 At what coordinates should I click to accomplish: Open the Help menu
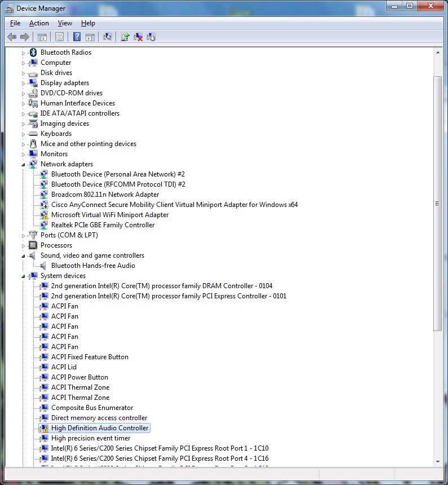coord(88,23)
